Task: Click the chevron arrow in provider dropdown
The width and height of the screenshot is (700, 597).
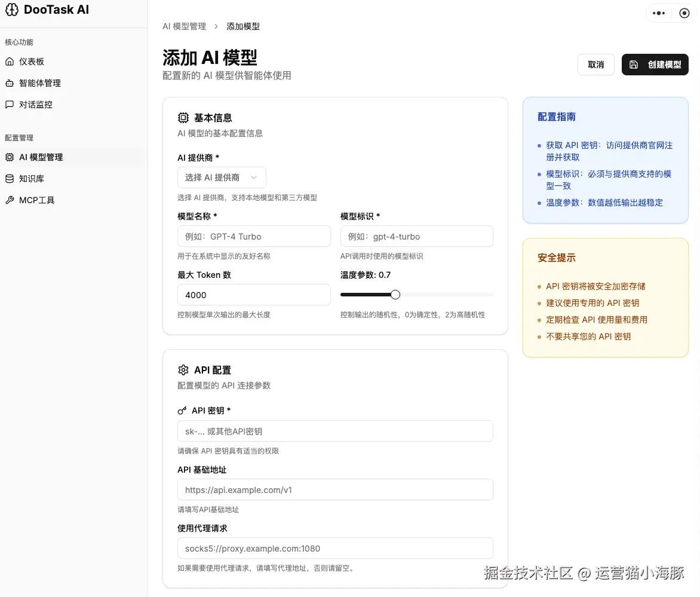Action: pyautogui.click(x=254, y=177)
